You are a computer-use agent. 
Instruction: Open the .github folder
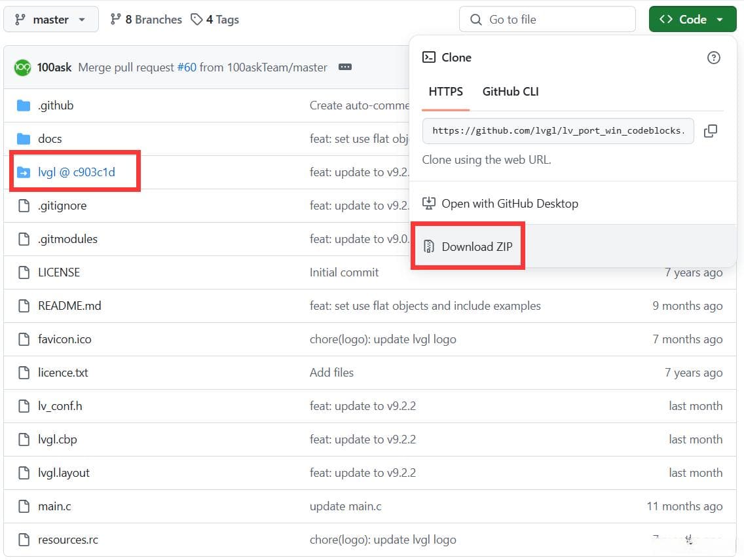click(56, 105)
